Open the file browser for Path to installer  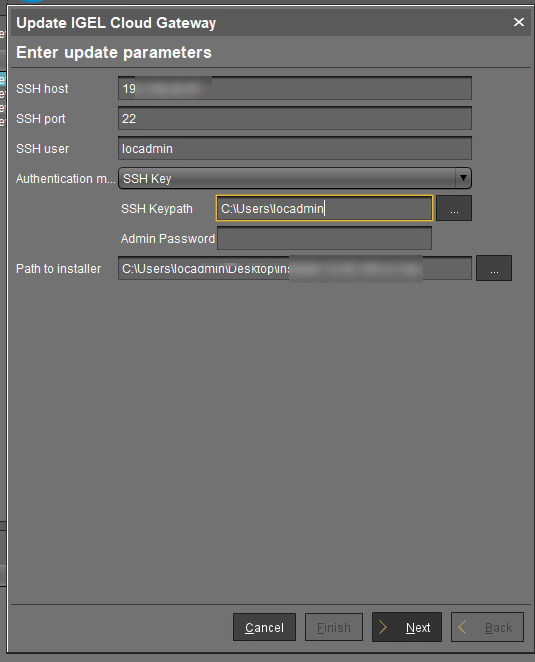pyautogui.click(x=494, y=268)
